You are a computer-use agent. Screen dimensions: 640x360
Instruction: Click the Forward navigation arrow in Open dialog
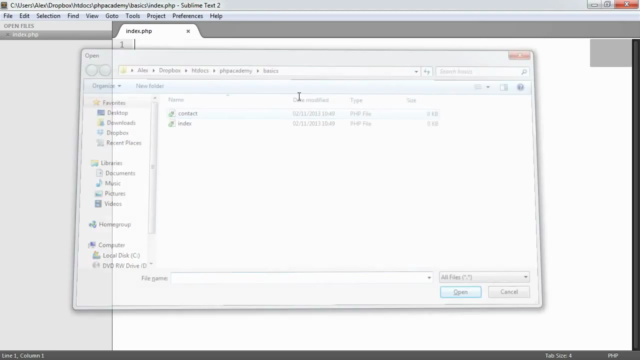point(105,70)
